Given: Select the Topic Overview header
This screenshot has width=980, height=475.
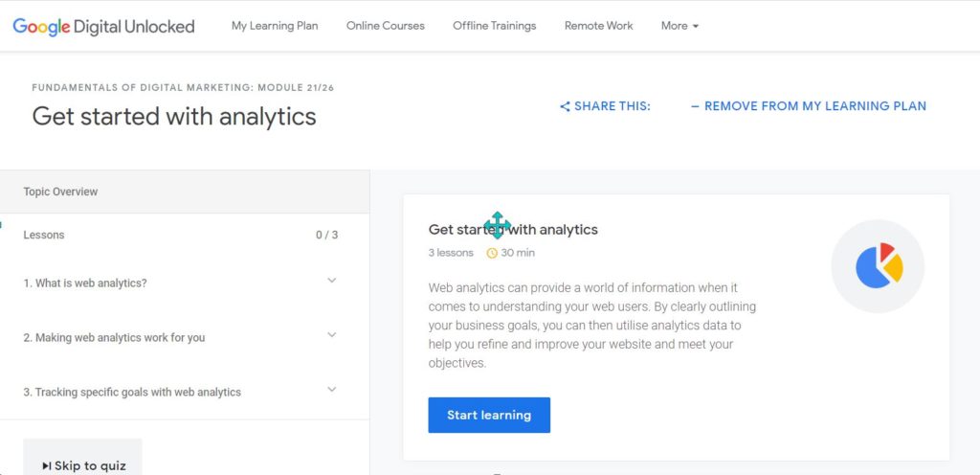Looking at the screenshot, I should (185, 192).
